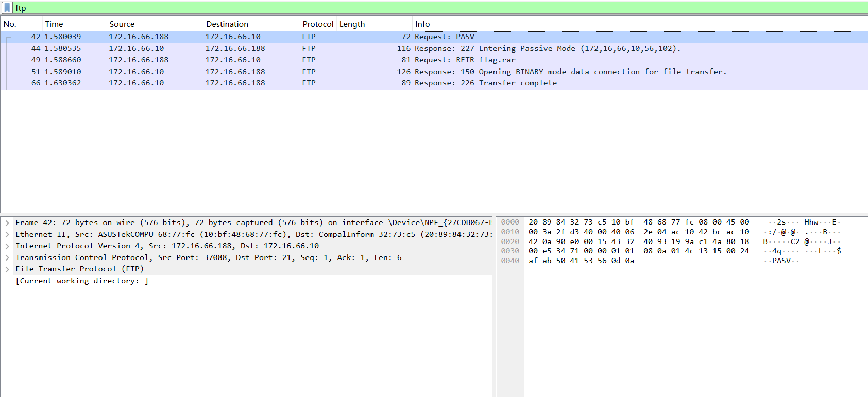The width and height of the screenshot is (868, 397).
Task: Sort packets by the Destination column header
Action: click(251, 24)
